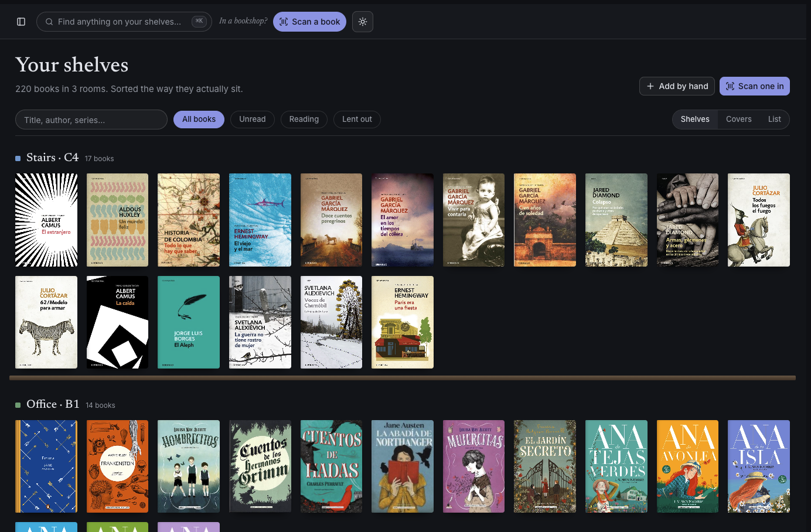Open El jardín secreto cover

pyautogui.click(x=545, y=466)
